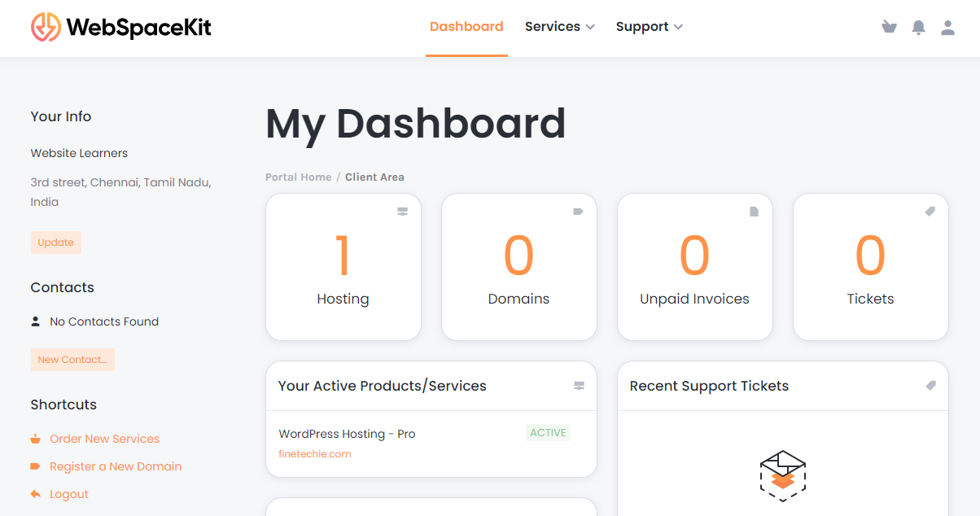The image size is (980, 516).
Task: Go to Portal Home breadcrumb
Action: (x=299, y=177)
